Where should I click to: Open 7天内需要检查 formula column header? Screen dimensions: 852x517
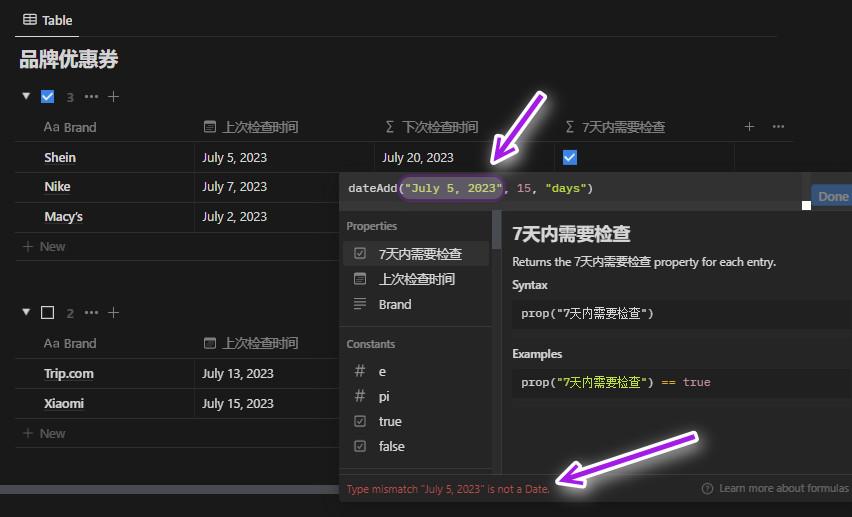(x=615, y=127)
